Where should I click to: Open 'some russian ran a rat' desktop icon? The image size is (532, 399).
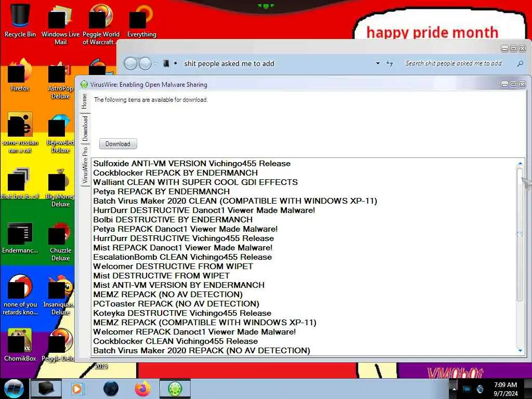[x=20, y=132]
